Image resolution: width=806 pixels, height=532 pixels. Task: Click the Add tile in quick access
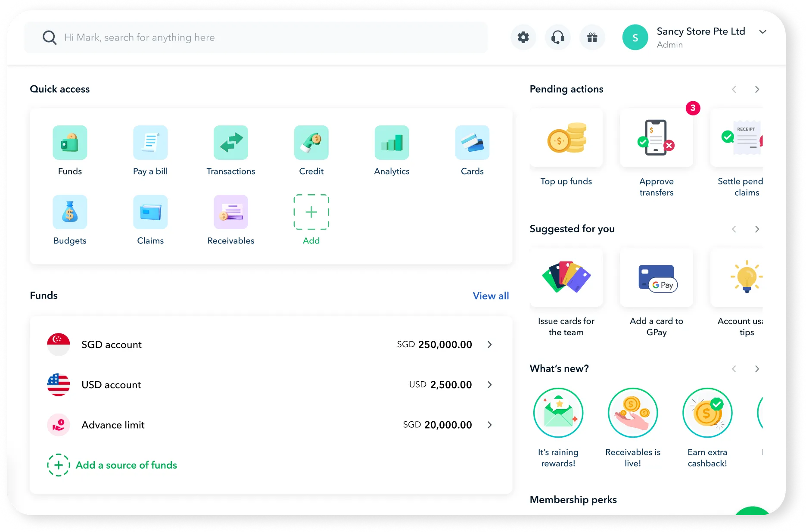(x=311, y=212)
